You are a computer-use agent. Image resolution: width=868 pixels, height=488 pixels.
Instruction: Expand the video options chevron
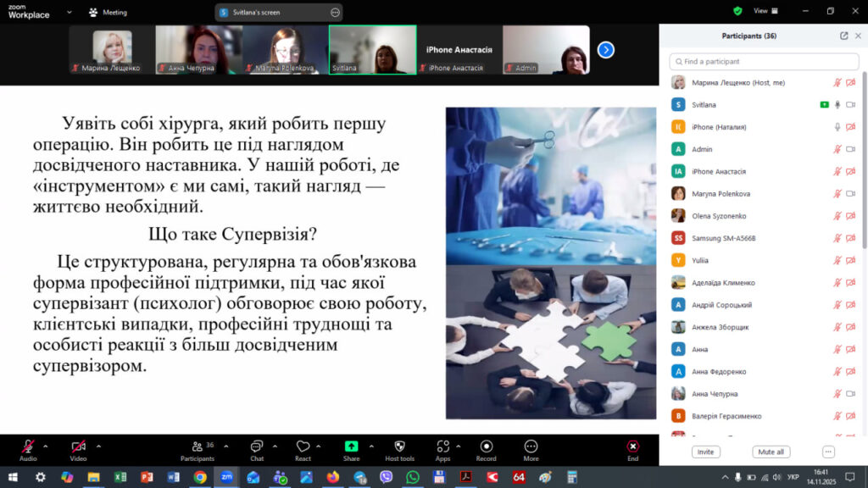click(98, 446)
